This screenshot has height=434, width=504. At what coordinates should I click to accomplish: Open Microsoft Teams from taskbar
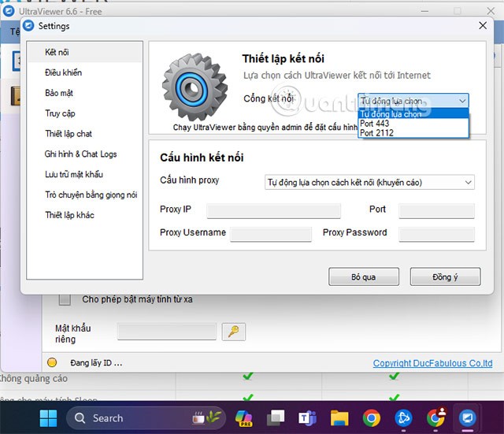click(x=307, y=417)
